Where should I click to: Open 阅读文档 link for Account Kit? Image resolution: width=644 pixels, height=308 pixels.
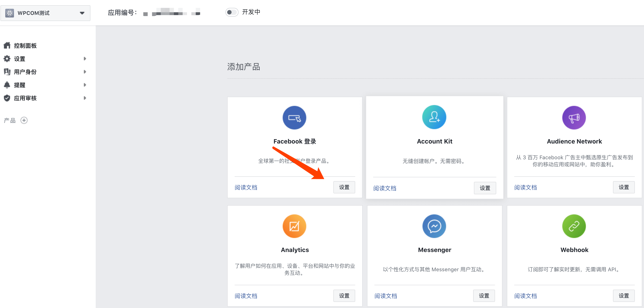(385, 188)
